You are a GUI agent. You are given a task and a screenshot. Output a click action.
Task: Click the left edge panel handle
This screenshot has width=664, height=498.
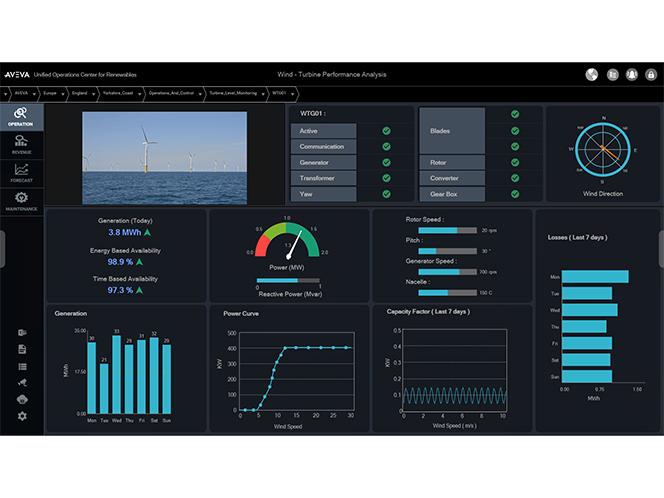click(x=2, y=249)
